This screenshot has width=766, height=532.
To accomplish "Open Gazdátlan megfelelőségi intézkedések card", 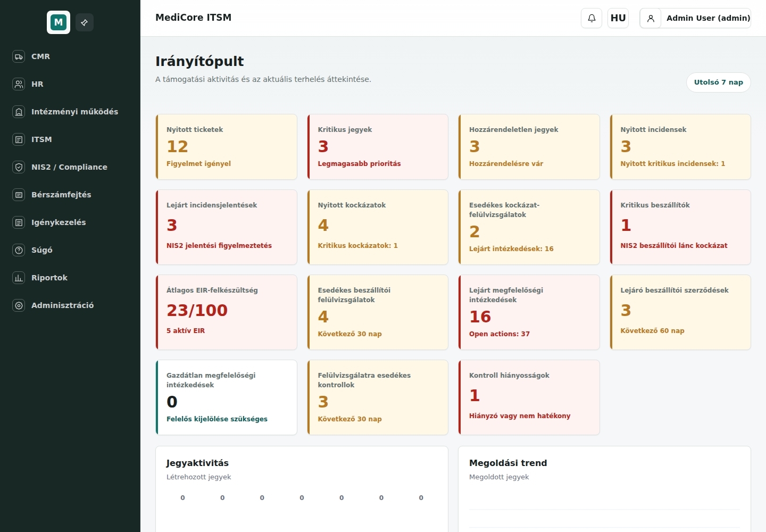I will 227,397.
